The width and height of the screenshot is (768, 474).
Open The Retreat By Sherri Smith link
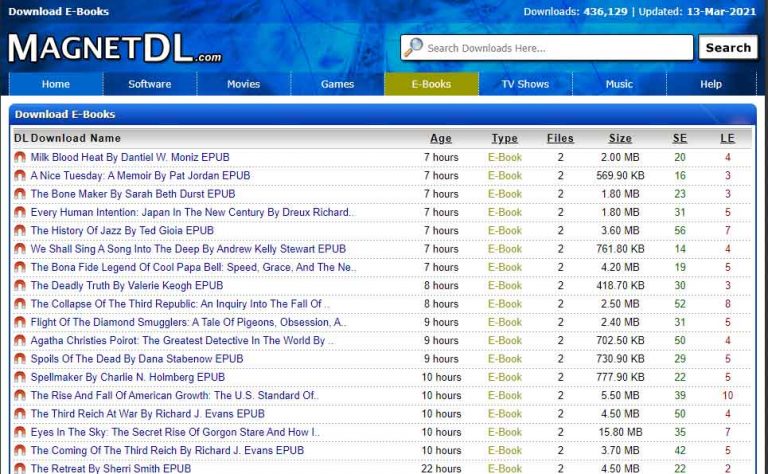point(110,468)
